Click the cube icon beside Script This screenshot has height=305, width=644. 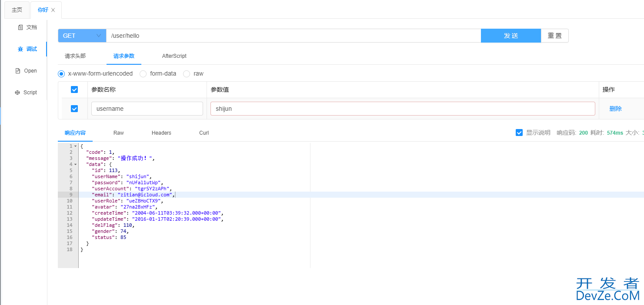[x=17, y=93]
